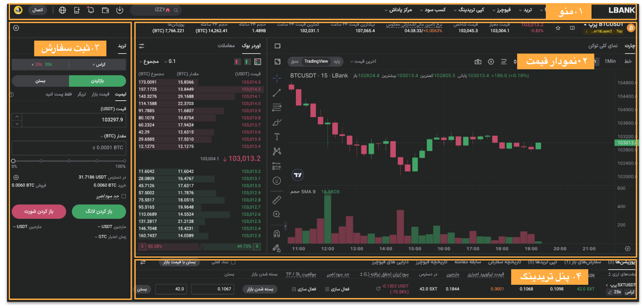
Task: Open the 'مجموع' column dropdown
Action: point(149,61)
